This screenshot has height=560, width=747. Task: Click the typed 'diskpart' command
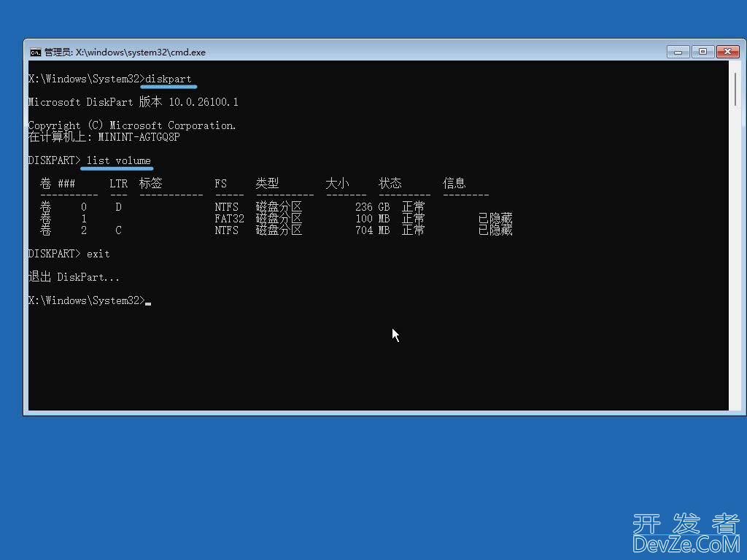pos(169,79)
